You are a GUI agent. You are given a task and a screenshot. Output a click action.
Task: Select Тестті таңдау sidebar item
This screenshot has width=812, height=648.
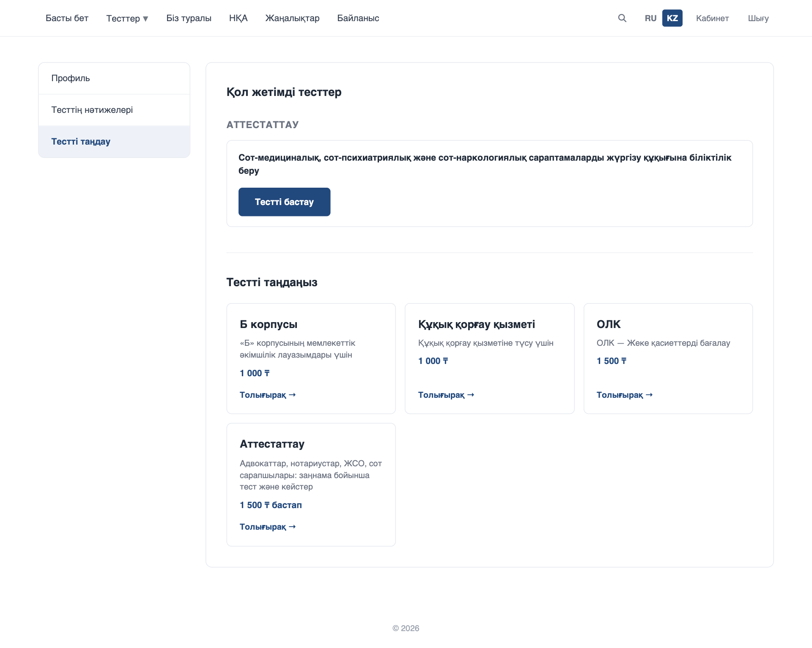(x=114, y=142)
